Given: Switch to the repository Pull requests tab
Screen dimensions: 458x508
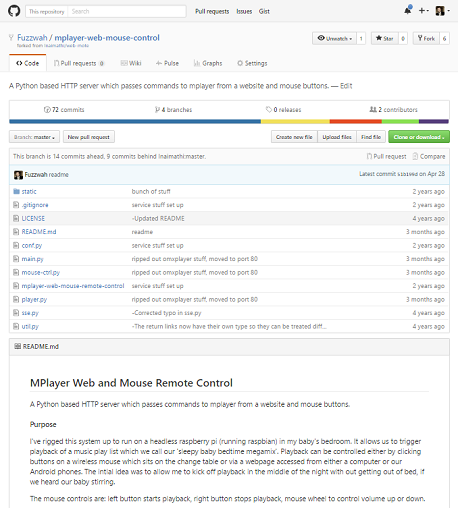Looking at the screenshot, I should click(79, 63).
